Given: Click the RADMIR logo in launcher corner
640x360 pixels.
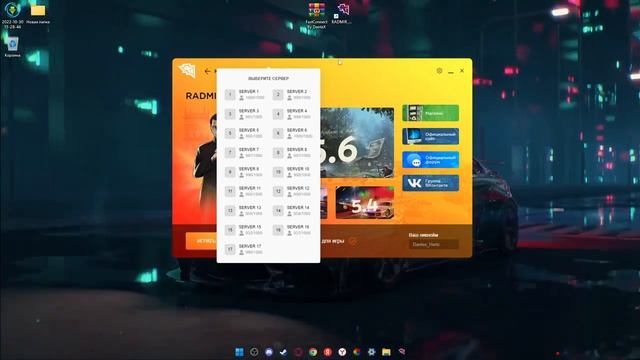Looking at the screenshot, I should pos(187,71).
